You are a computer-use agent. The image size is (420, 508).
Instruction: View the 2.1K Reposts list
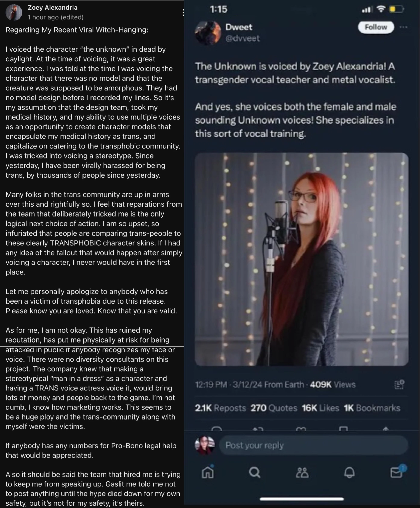click(x=220, y=408)
